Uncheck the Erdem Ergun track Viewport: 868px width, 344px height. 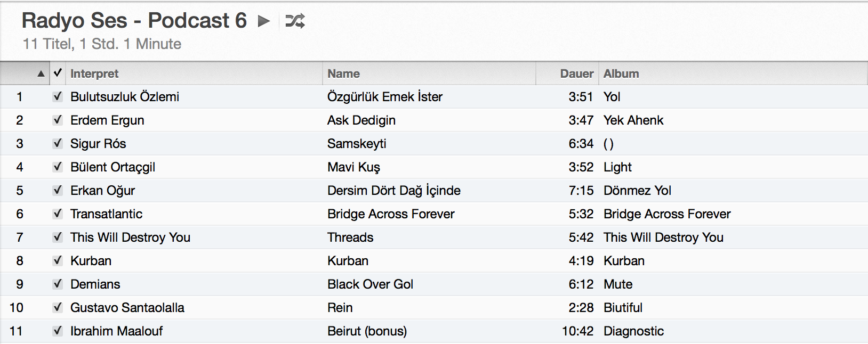tap(58, 120)
